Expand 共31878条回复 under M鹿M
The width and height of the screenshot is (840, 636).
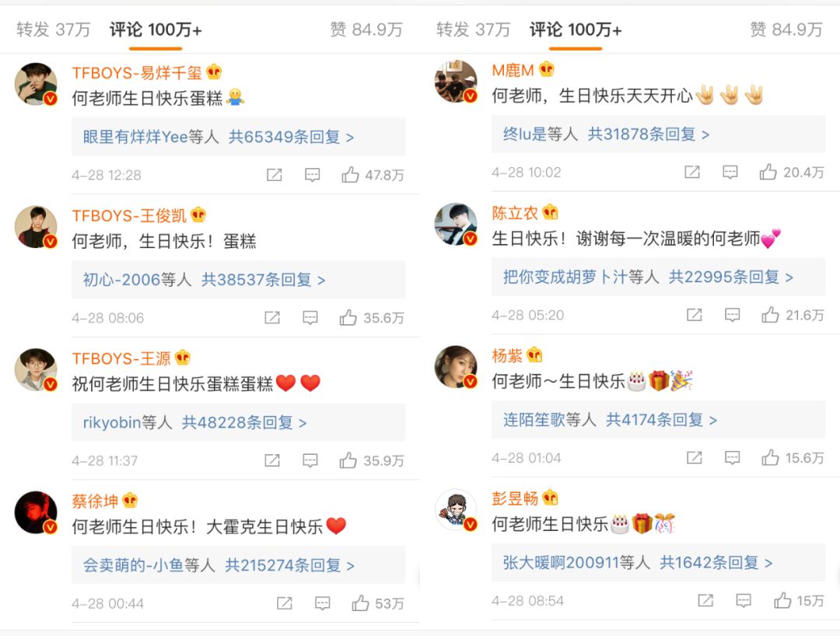click(648, 135)
